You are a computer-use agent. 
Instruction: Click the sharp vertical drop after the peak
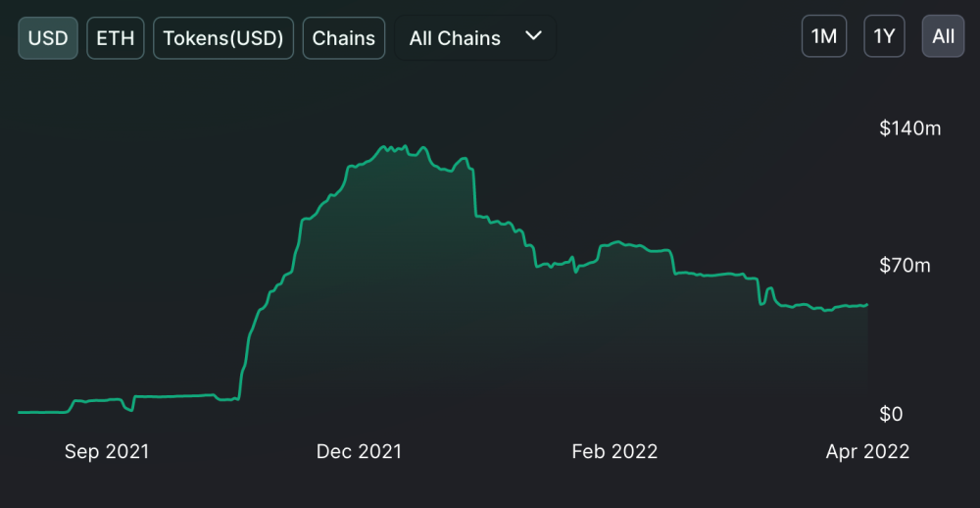pos(474,191)
